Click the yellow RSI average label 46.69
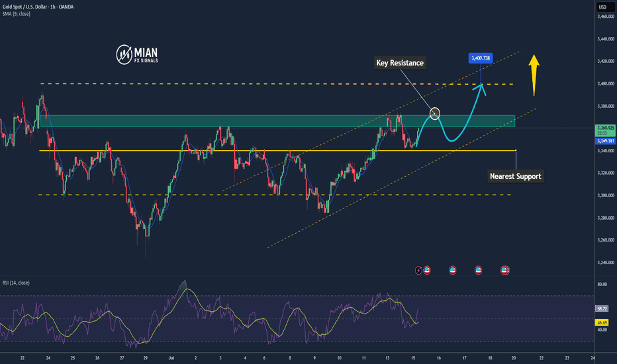This screenshot has width=617, height=364. (x=602, y=322)
